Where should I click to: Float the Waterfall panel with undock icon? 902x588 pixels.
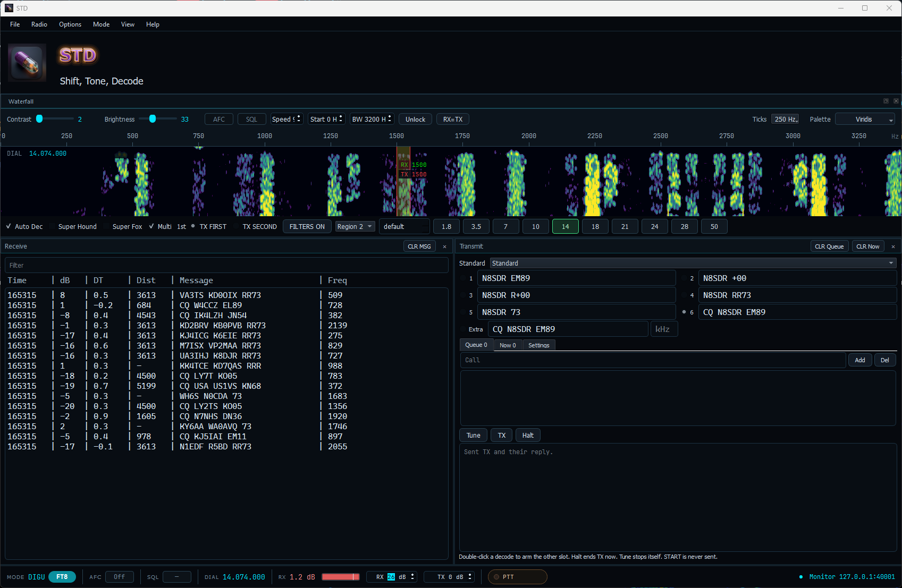886,101
